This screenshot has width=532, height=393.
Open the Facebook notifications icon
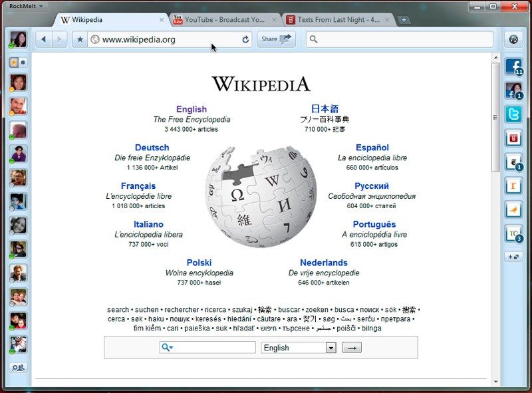[x=513, y=66]
